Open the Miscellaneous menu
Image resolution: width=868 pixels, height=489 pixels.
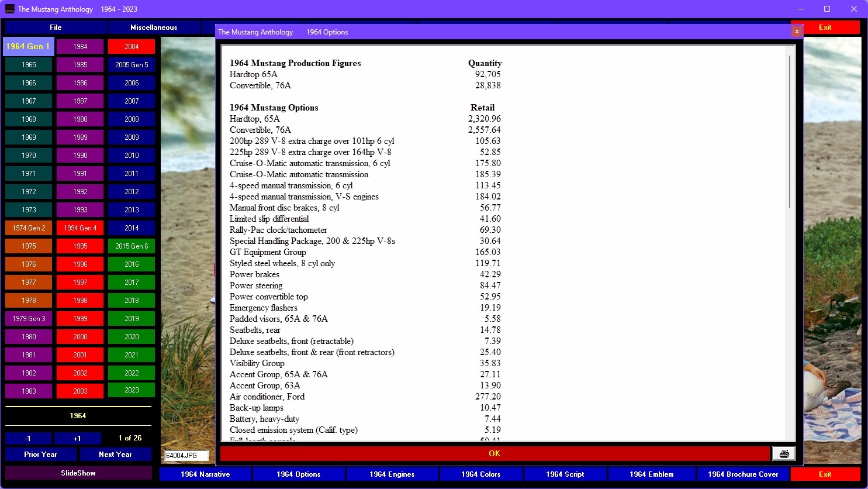click(x=154, y=27)
